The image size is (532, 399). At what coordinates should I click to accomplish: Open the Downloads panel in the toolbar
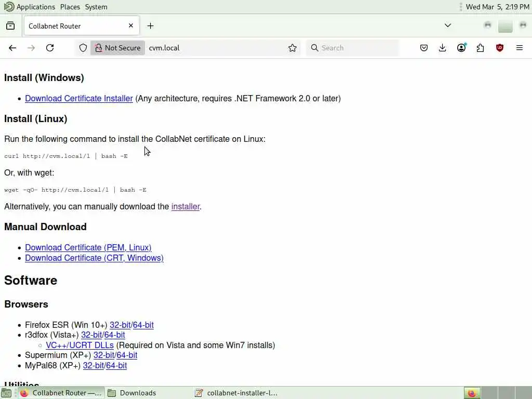click(x=443, y=48)
